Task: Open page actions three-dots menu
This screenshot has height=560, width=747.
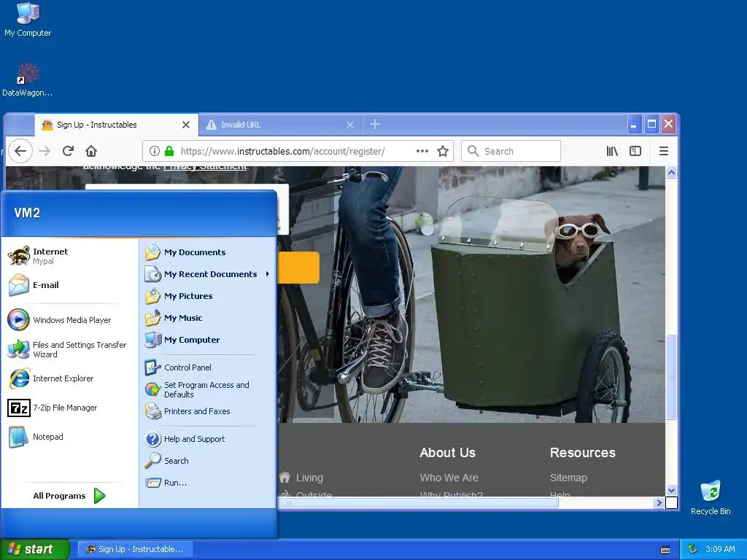Action: pyautogui.click(x=422, y=151)
